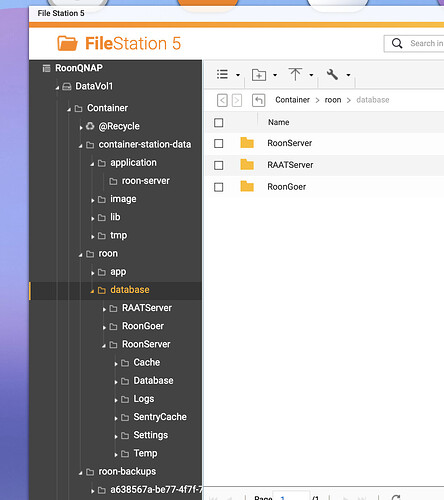This screenshot has width=444, height=500.
Task: Select roon-backups folder in sidebar
Action: pos(127,471)
